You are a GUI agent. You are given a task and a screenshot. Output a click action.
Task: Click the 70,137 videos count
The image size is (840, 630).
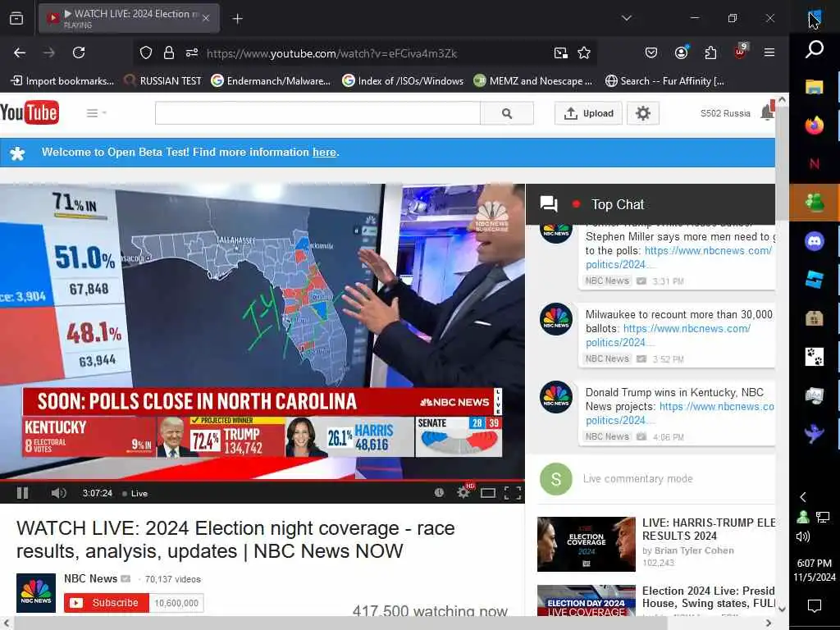coord(172,579)
